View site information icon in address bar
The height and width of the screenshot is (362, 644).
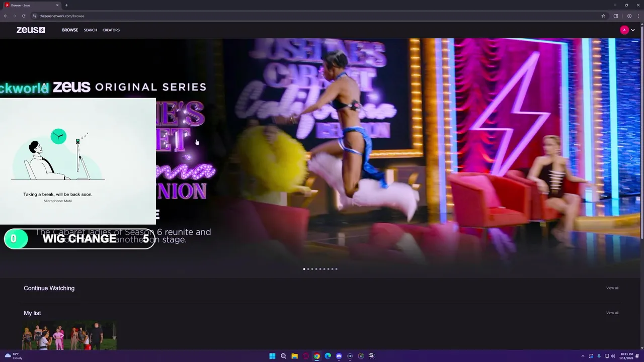click(x=35, y=16)
